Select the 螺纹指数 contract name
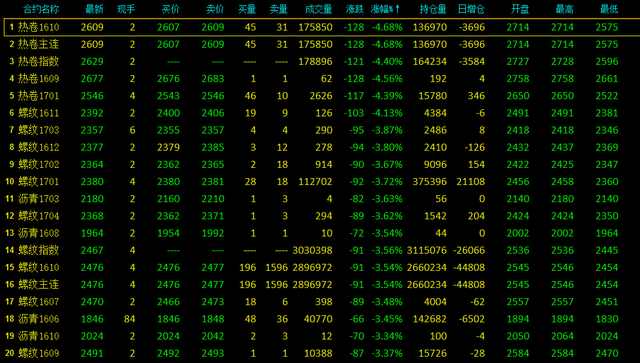 click(x=39, y=250)
